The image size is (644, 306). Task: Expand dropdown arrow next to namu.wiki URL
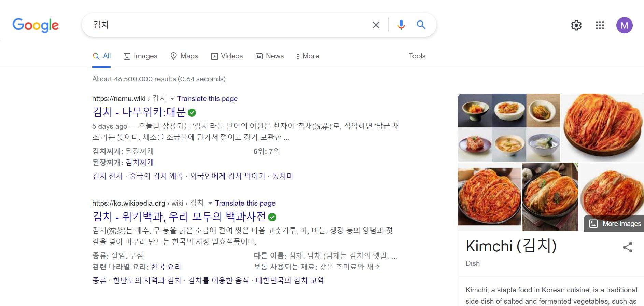172,99
